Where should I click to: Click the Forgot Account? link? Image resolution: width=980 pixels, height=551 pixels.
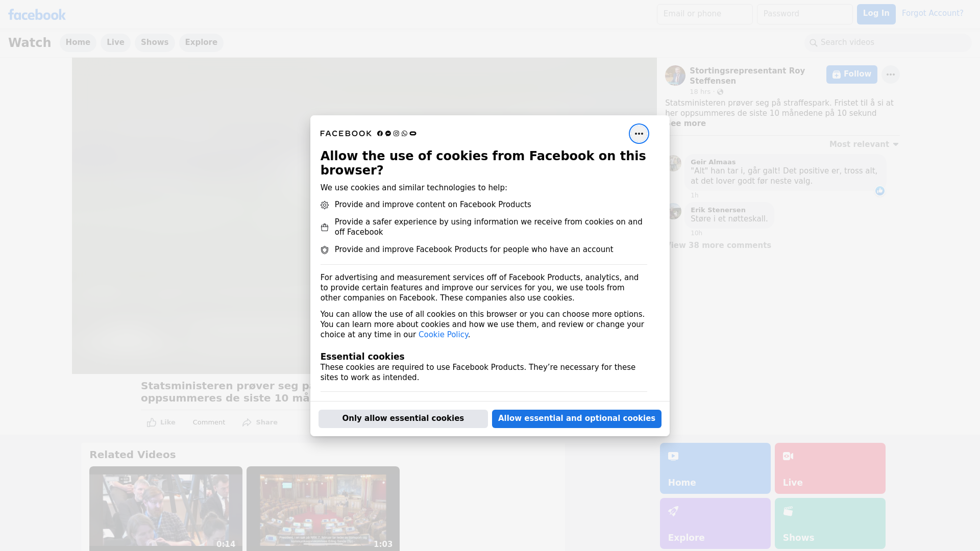point(932,13)
